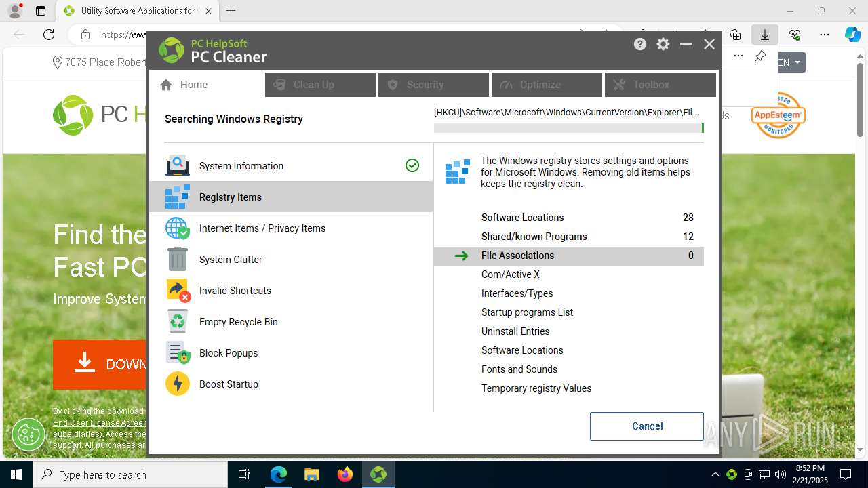Click the Empty Recycle Bin icon
This screenshot has width=868, height=488.
[x=178, y=321]
